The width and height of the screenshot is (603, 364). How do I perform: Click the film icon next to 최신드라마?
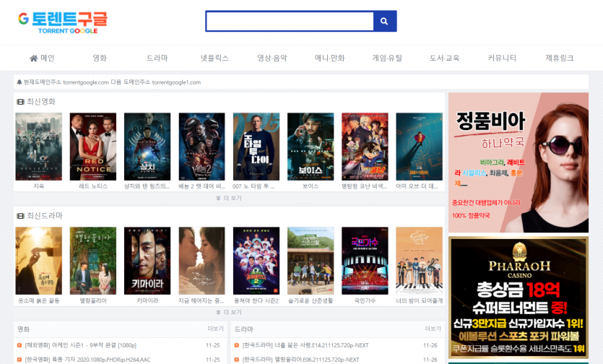tap(20, 216)
